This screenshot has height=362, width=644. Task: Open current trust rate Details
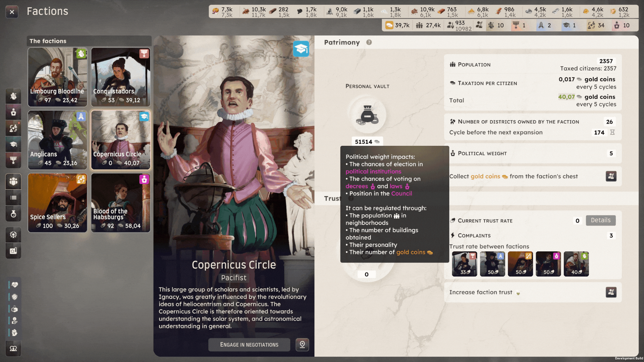tap(600, 220)
